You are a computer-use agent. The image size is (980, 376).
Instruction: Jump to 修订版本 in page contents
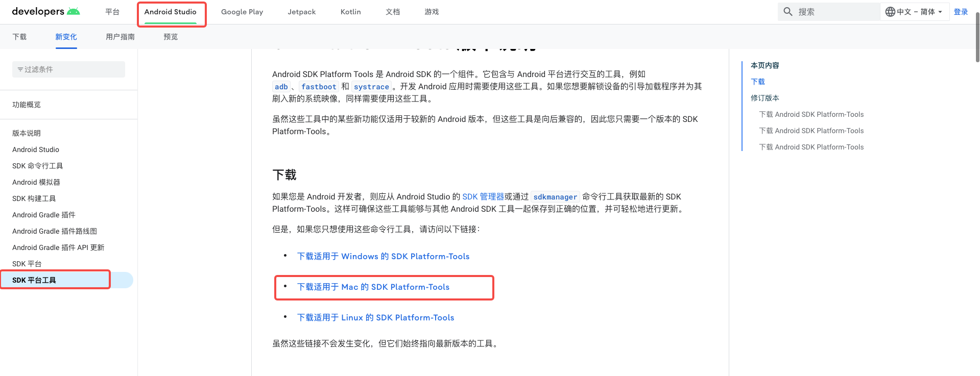(x=765, y=98)
